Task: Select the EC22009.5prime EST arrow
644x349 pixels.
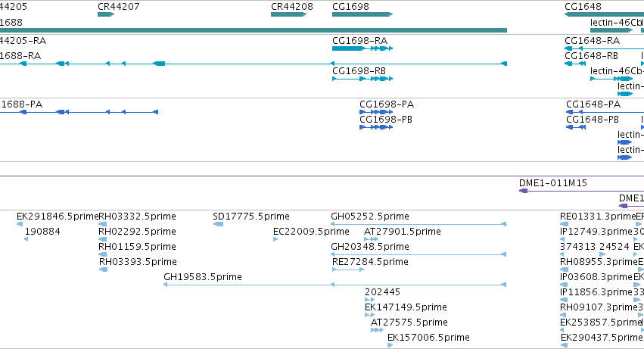Action: pos(275,239)
